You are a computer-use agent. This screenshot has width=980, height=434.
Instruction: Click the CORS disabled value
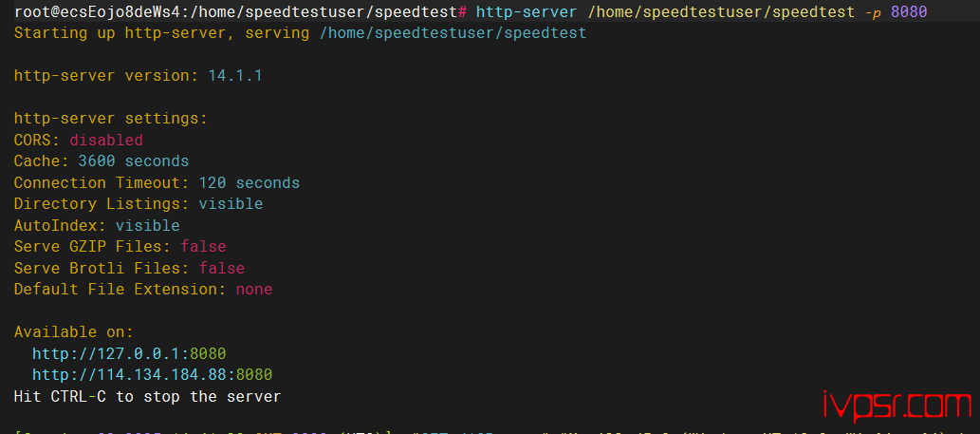106,141
